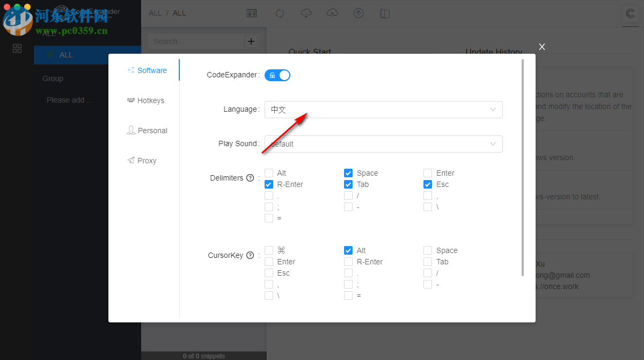Check the Delimiters backslash checkbox
This screenshot has width=644, height=360.
pos(428,207)
